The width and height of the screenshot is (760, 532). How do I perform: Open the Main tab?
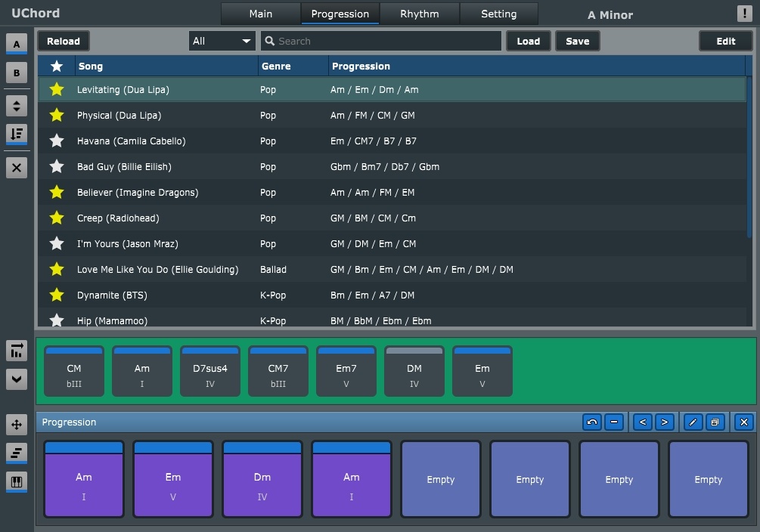261,14
